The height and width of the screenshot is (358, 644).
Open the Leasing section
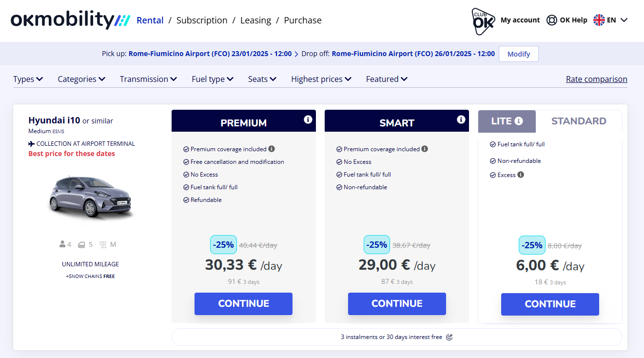tap(255, 20)
